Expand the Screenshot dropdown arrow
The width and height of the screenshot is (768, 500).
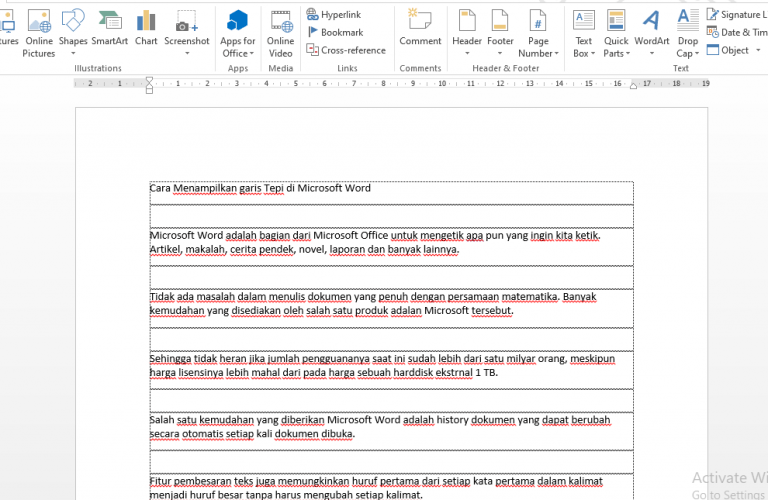coord(187,53)
